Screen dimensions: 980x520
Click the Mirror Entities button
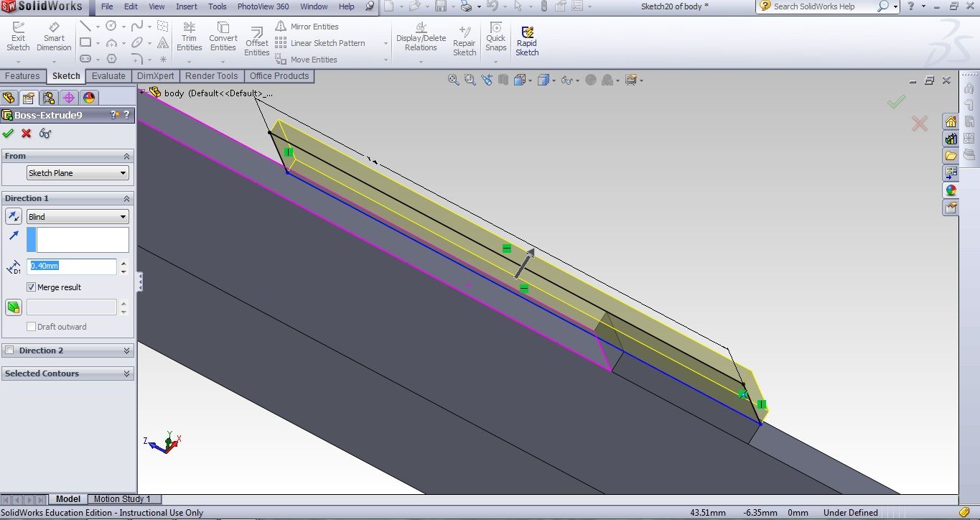[307, 27]
